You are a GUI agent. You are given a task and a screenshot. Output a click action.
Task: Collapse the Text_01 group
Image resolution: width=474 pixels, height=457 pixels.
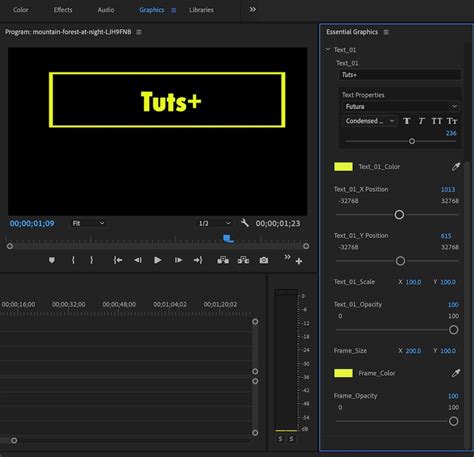328,49
